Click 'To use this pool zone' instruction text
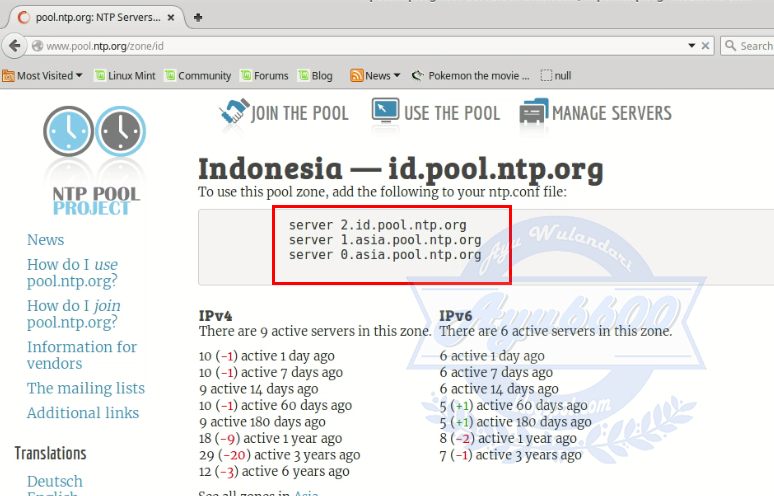The image size is (774, 496). [x=383, y=192]
